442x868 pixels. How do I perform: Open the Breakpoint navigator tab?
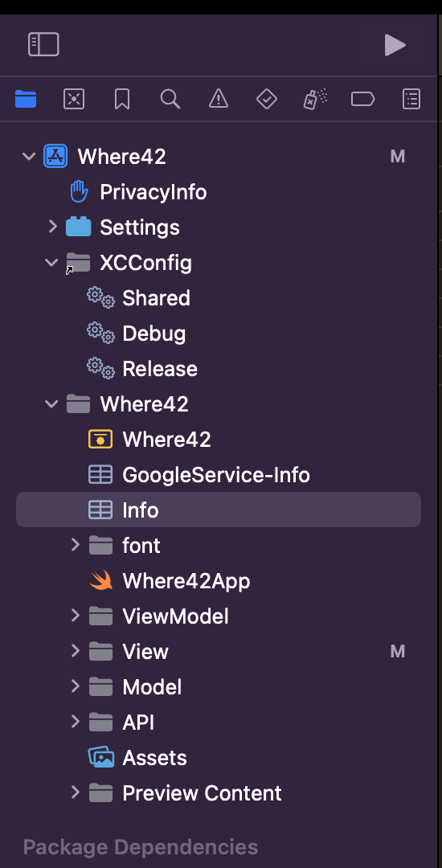point(363,99)
